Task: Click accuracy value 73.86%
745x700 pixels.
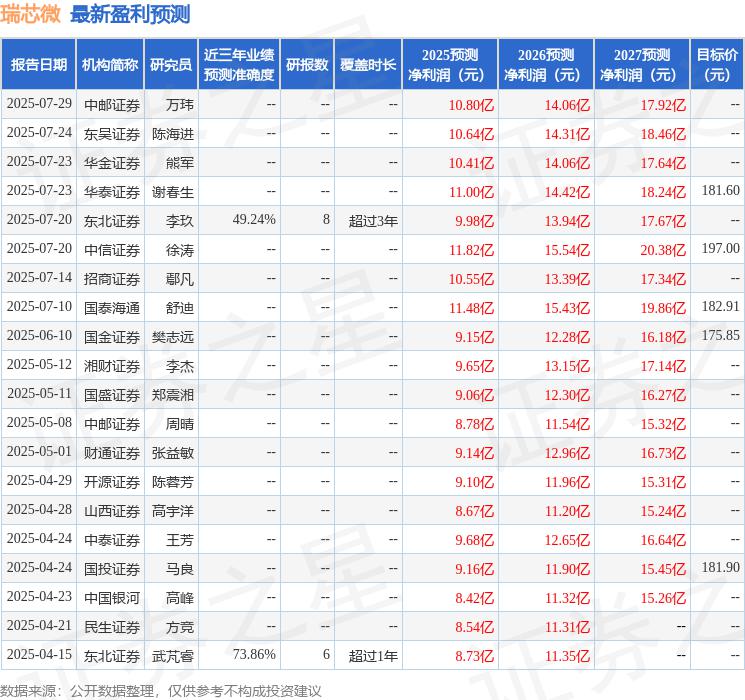Action: (254, 654)
